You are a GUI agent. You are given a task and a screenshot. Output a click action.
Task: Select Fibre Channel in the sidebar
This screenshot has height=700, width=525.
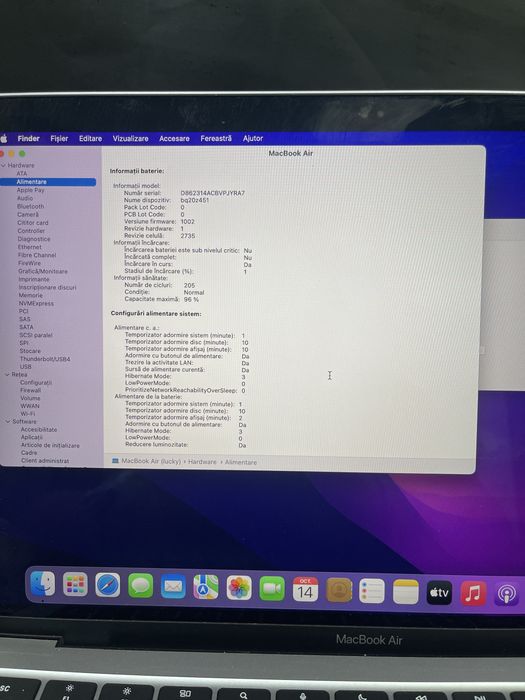click(x=37, y=255)
